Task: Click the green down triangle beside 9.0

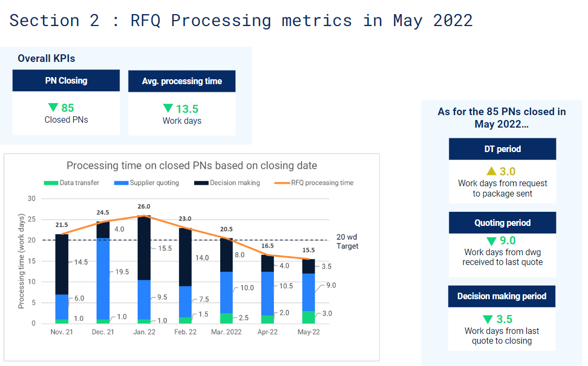Action: coord(491,241)
